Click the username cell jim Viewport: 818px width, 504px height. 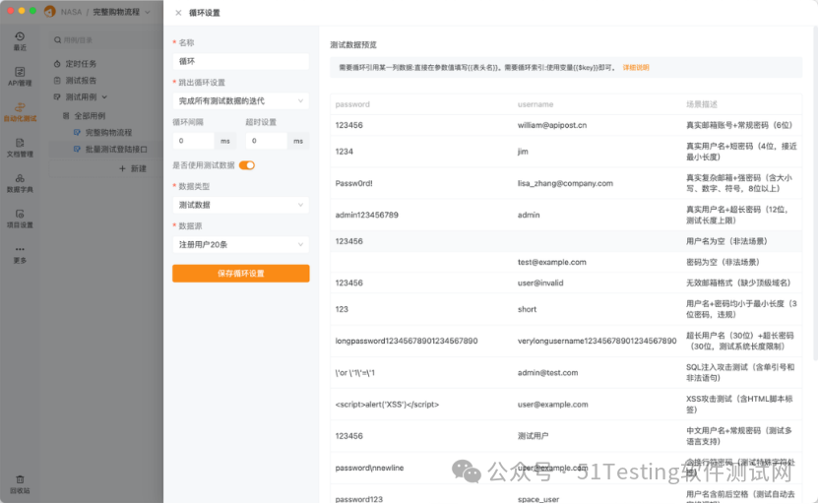(x=523, y=152)
